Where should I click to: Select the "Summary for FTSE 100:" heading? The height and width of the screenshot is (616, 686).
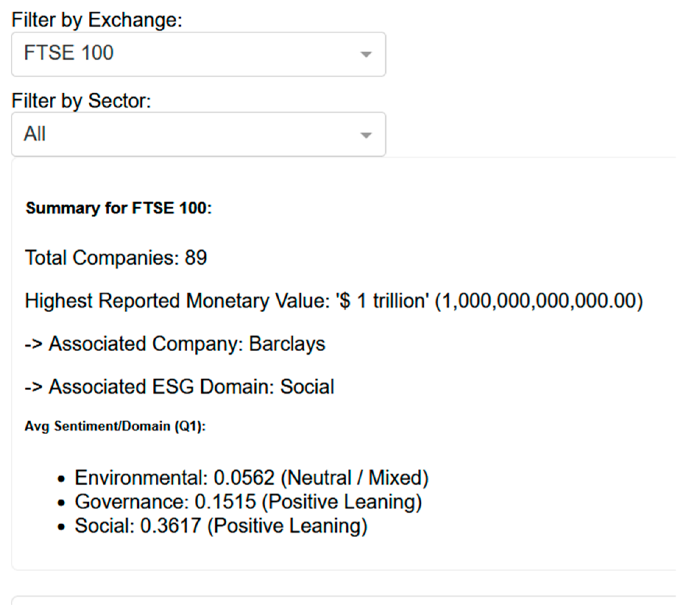(x=119, y=208)
